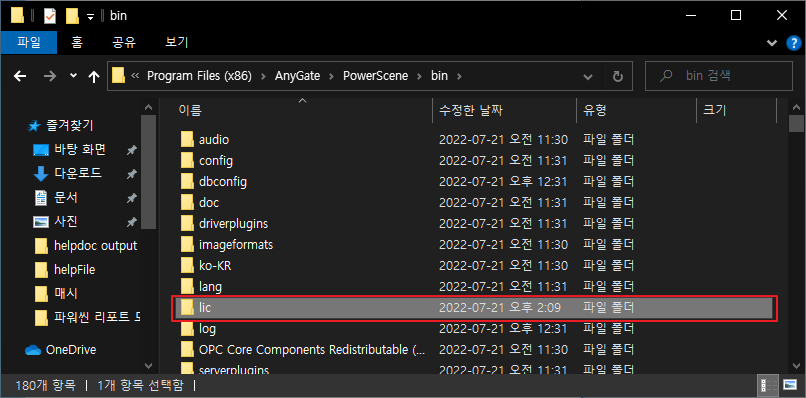Click 즐겨찾기 in the navigation pane
Image resolution: width=806 pixels, height=398 pixels.
pos(70,125)
